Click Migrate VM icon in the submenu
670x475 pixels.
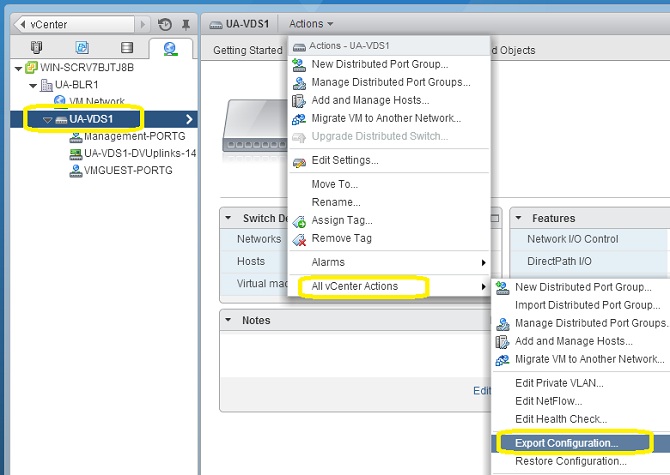[x=502, y=360]
